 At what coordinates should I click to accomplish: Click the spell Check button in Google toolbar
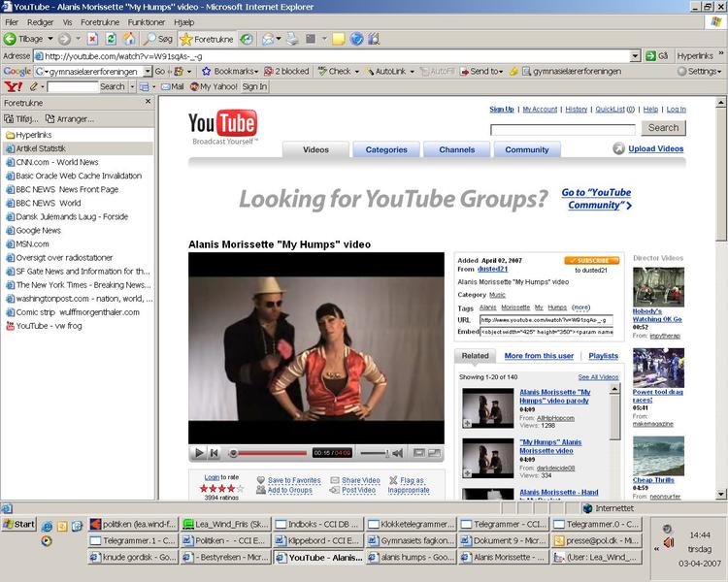click(x=335, y=71)
